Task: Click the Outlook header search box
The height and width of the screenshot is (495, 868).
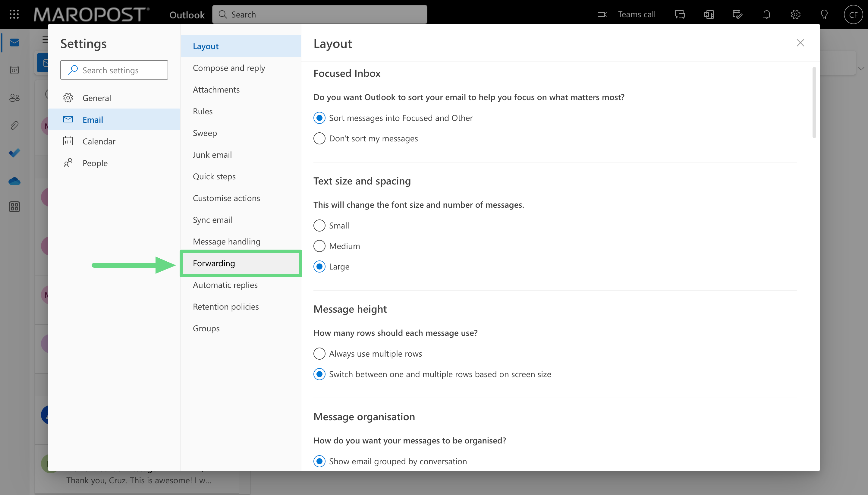Action: [x=319, y=14]
